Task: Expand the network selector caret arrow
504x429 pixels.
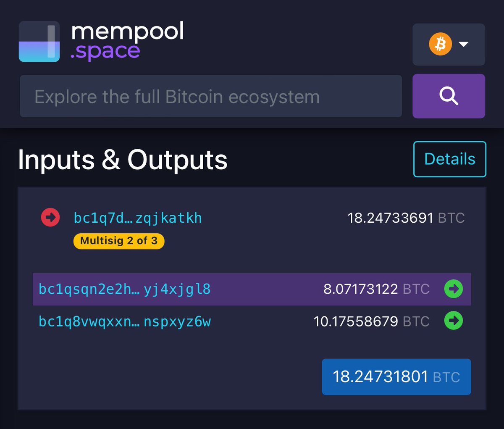Action: 464,44
